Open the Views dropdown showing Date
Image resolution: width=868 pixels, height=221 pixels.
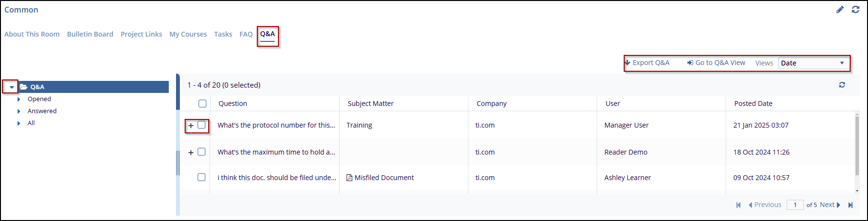tap(813, 63)
